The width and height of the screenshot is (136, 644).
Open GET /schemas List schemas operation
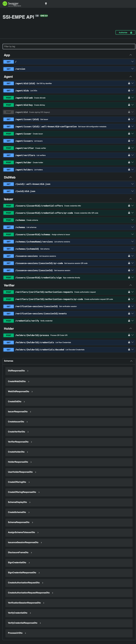(69, 227)
